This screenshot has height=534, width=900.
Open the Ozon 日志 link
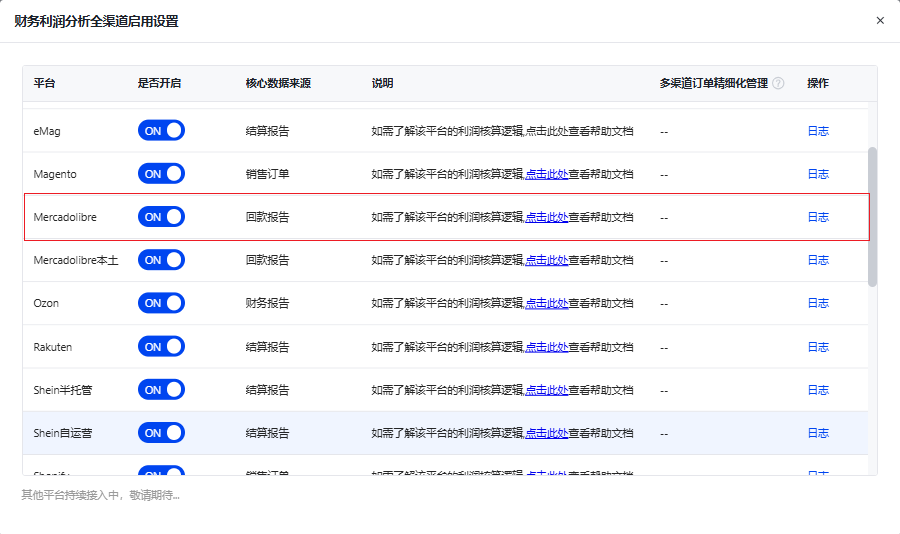818,303
